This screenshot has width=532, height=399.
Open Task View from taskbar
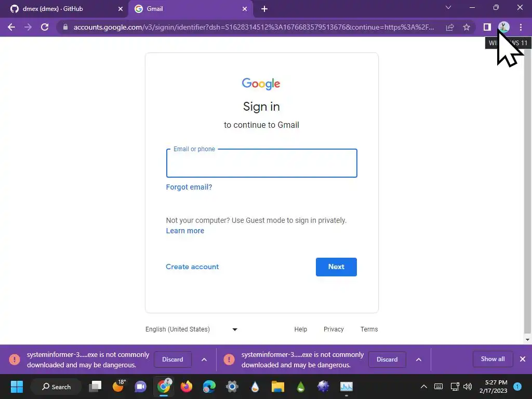(96, 387)
